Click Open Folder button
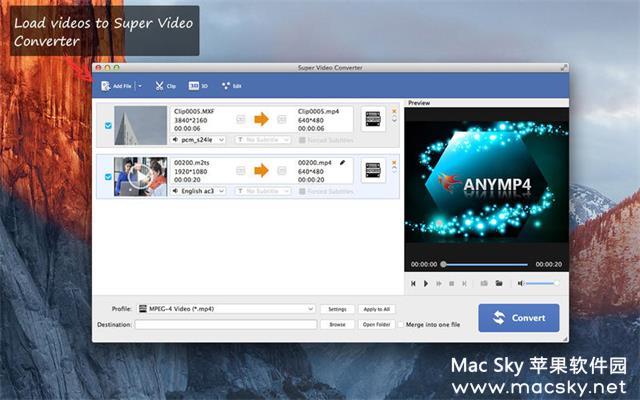This screenshot has width=640, height=400. click(376, 324)
